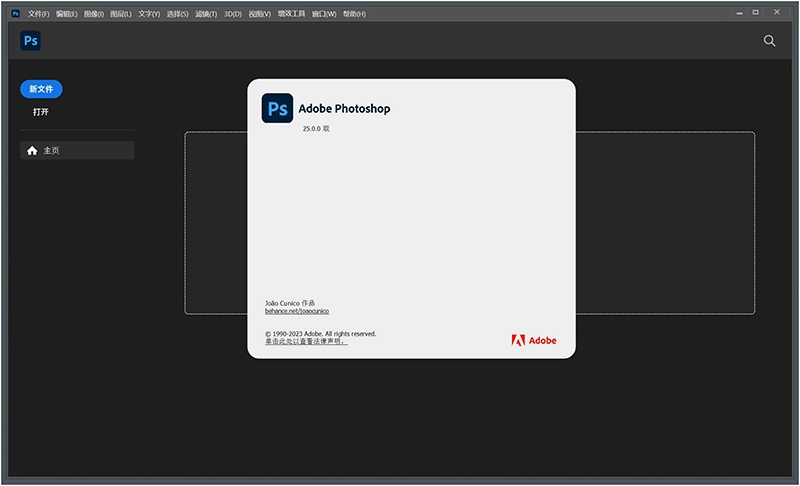This screenshot has width=800, height=486.
Task: Open the behance.net/joaocunico link
Action: 297,311
